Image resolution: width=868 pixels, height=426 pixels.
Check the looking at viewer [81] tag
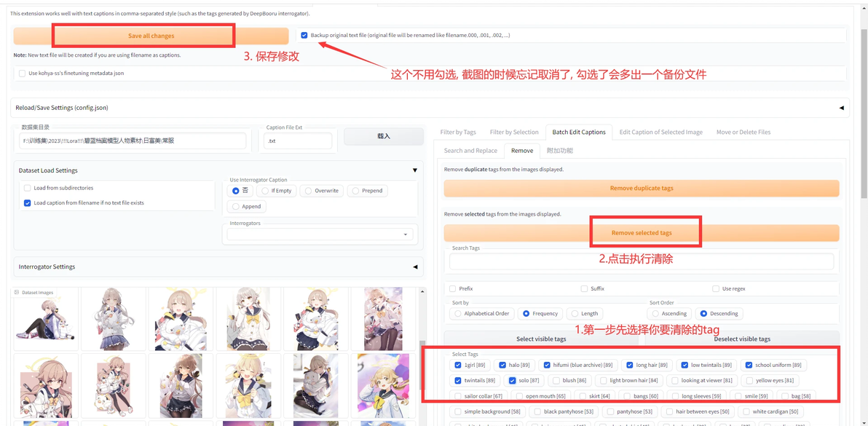point(675,381)
